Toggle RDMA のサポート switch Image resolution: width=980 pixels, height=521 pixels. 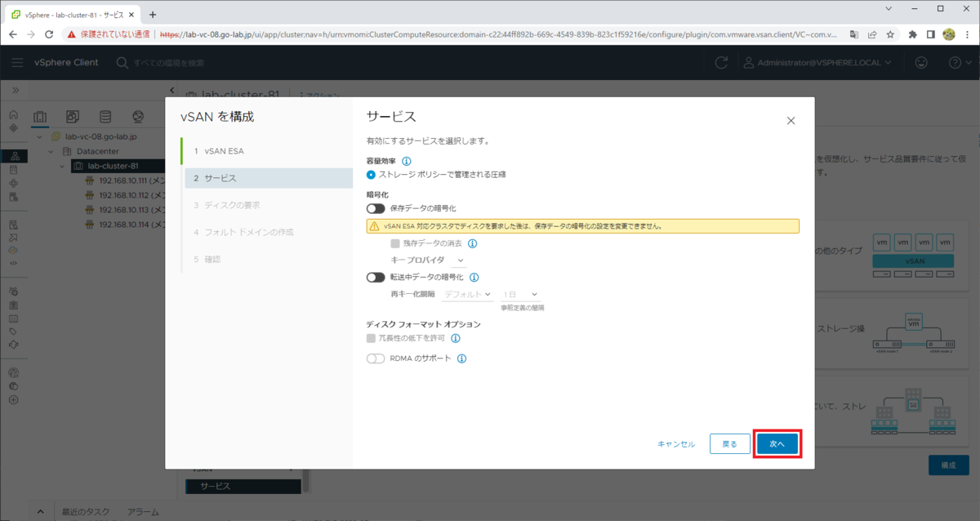point(376,358)
